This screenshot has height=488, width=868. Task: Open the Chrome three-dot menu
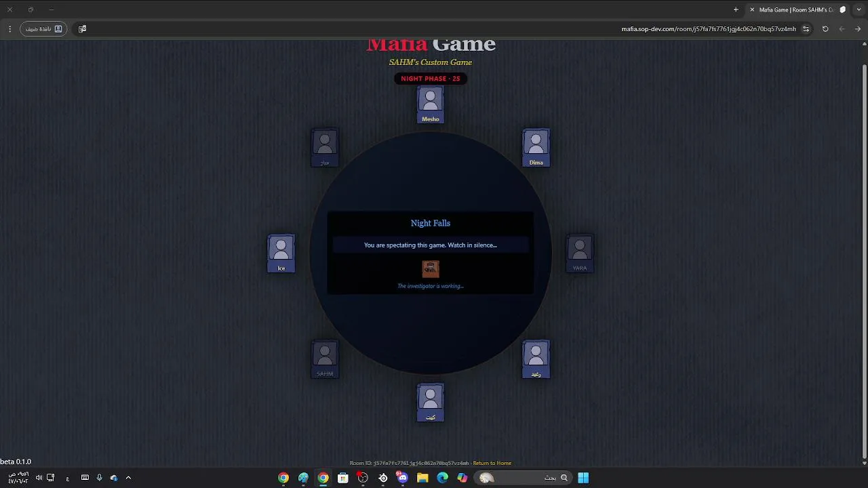9,29
